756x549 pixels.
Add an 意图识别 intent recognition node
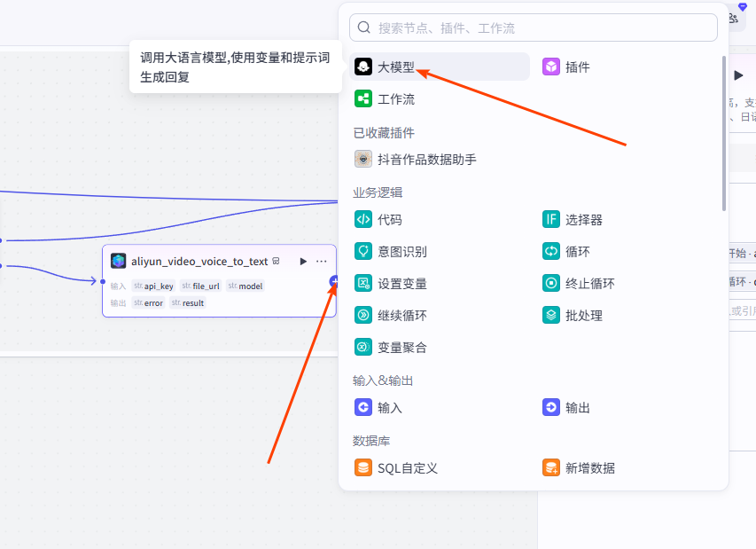coord(391,251)
